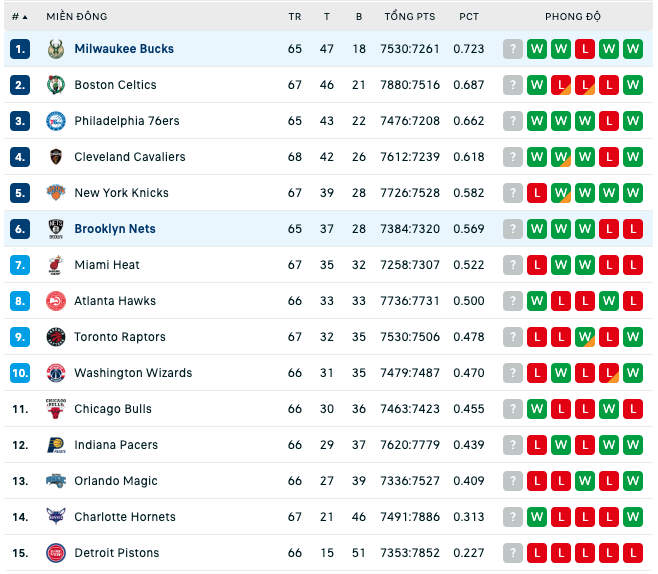Click the Atlanta Hawks team logo
658x574 pixels.
pyautogui.click(x=56, y=301)
